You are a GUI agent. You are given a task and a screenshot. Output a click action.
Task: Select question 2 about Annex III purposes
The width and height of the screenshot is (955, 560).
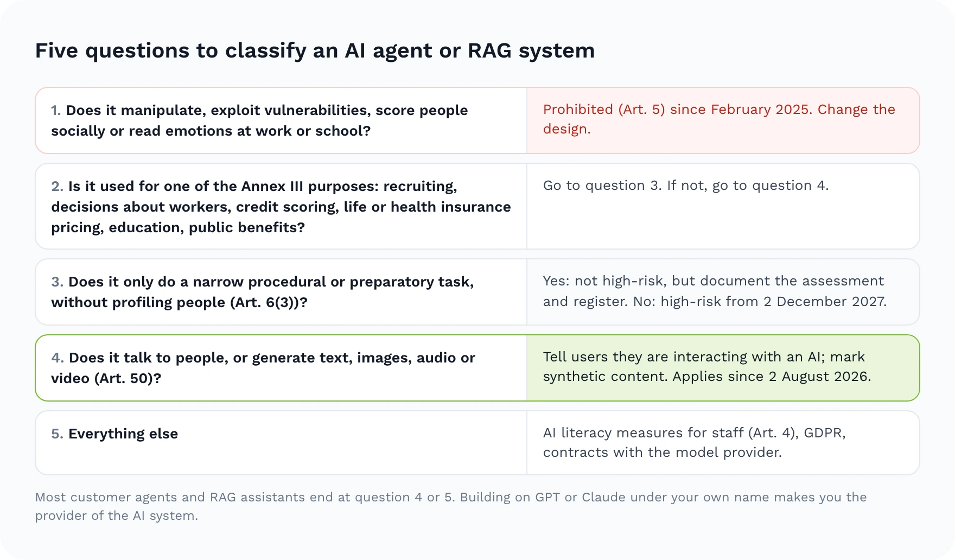pos(281,207)
